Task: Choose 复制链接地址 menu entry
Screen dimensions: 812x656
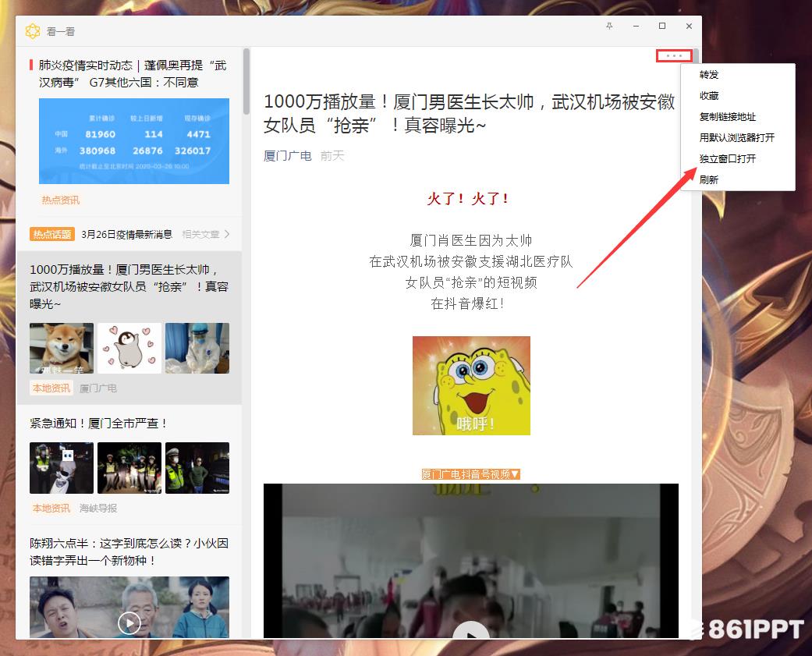Action: click(728, 116)
